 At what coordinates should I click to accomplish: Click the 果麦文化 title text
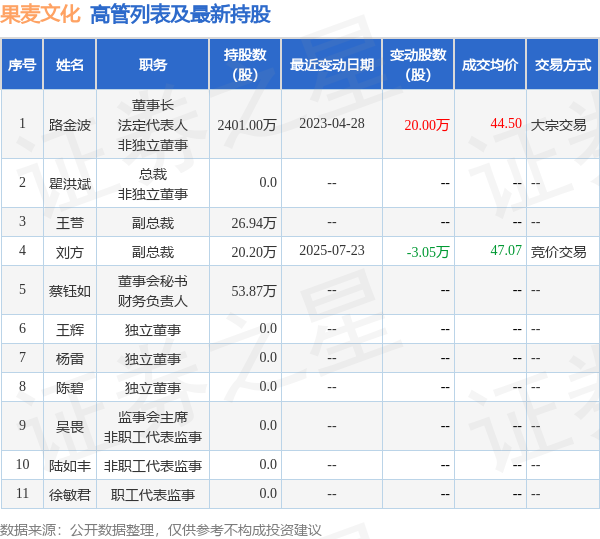pyautogui.click(x=40, y=15)
